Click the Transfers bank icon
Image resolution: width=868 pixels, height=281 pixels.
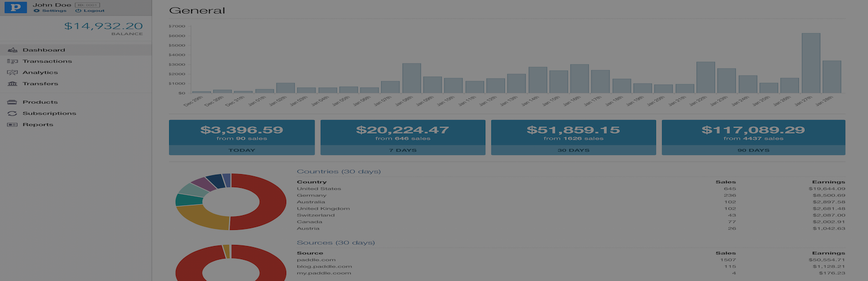[x=12, y=84]
